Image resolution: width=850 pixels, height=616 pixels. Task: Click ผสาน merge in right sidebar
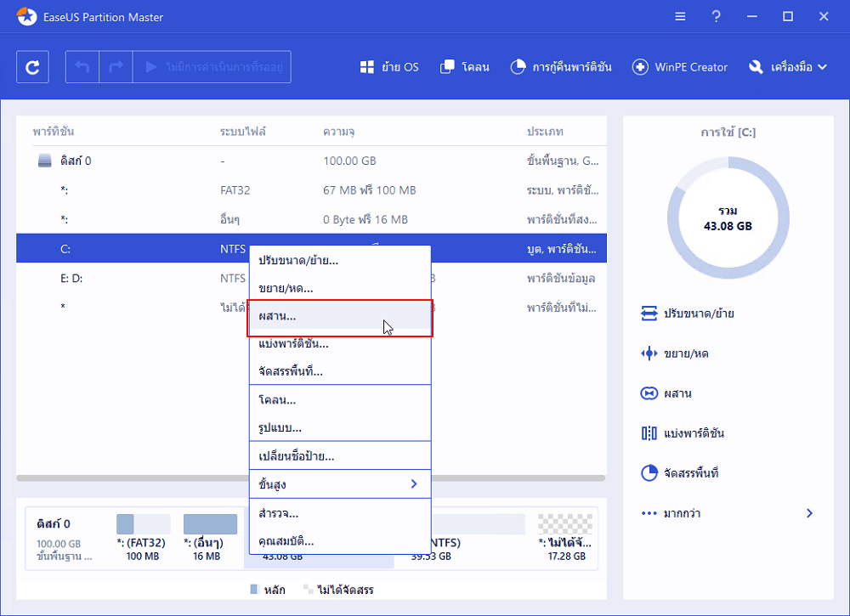click(x=666, y=393)
